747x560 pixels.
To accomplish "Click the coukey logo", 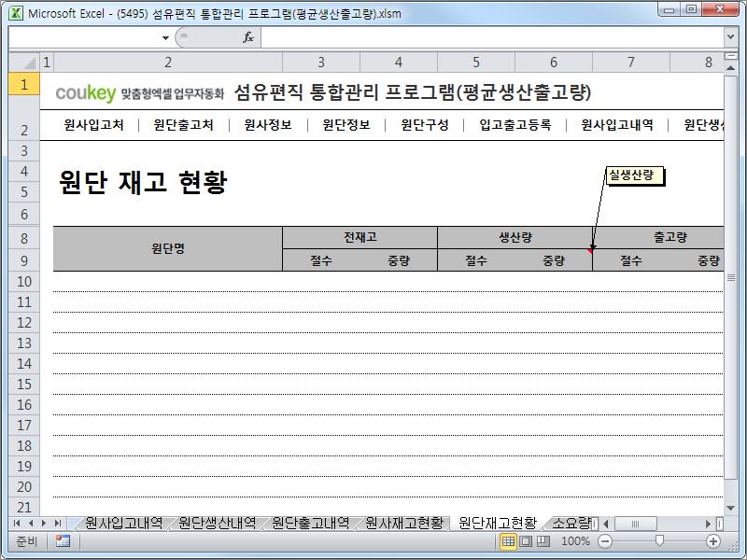I will pos(86,92).
